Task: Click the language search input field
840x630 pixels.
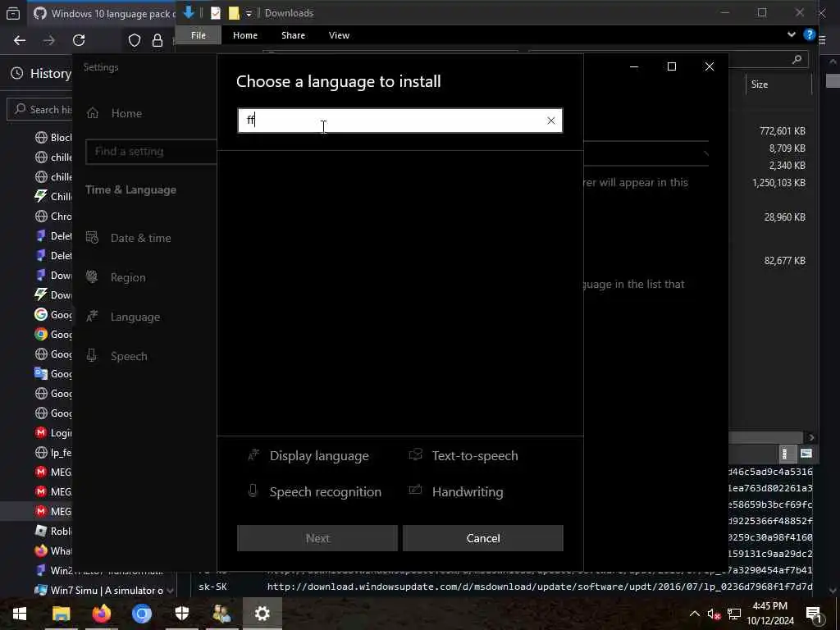Action: 399,121
